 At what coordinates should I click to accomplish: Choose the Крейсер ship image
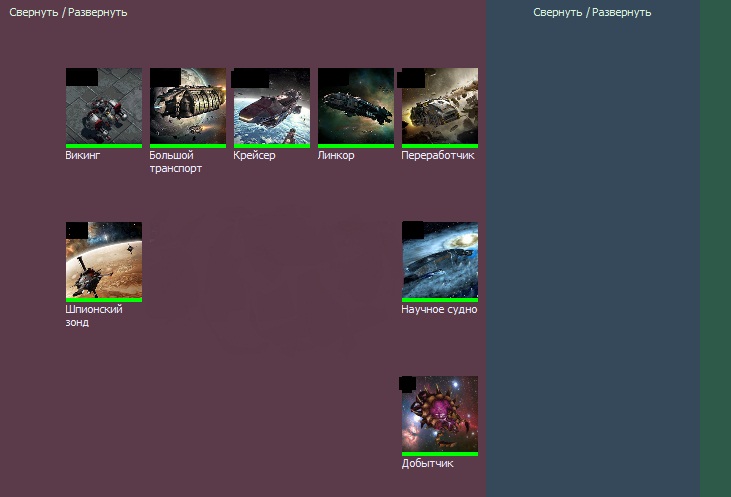point(272,107)
